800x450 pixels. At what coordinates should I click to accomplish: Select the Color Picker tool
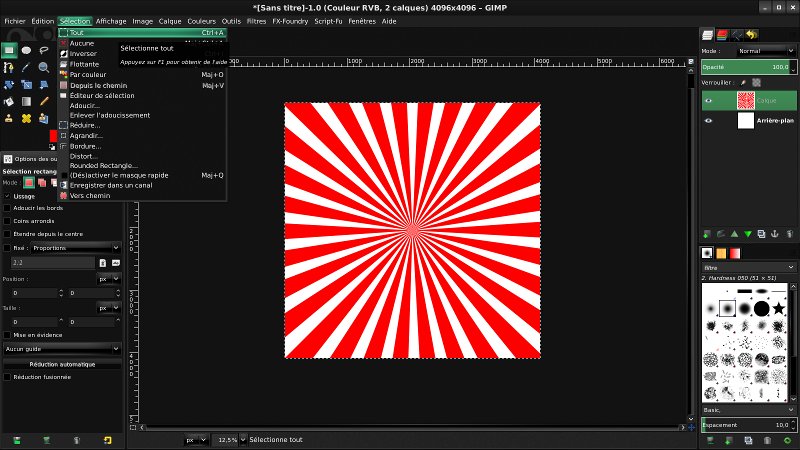click(27, 67)
